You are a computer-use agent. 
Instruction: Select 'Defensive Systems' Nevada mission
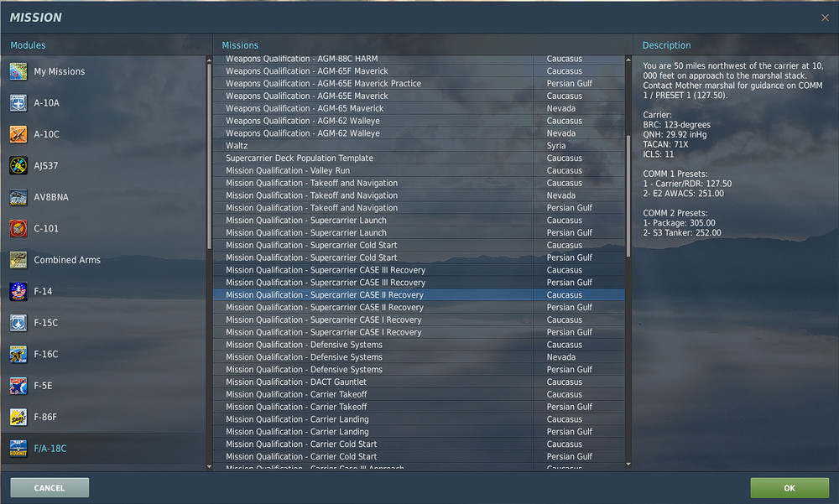click(x=419, y=357)
